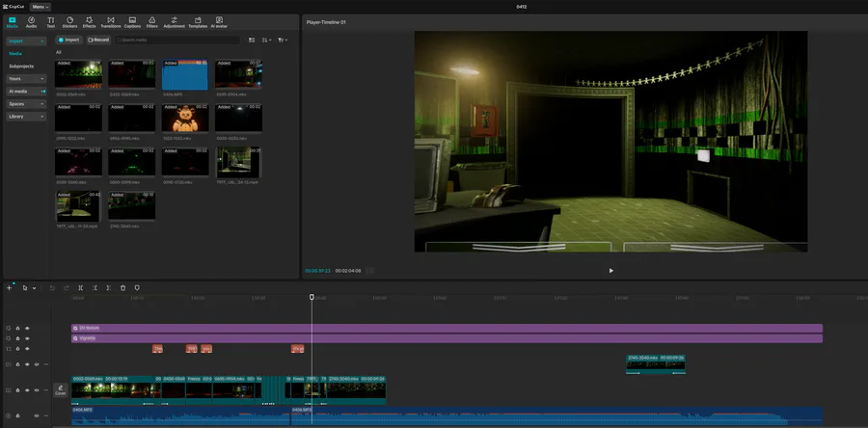Viewport: 868px width, 428px height.
Task: Select Subprojects in the left sidebar
Action: pos(22,66)
